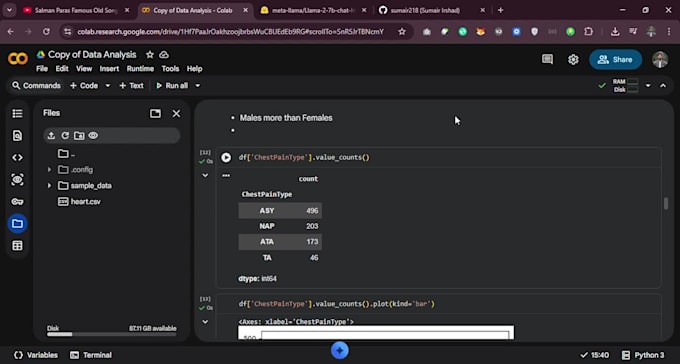This screenshot has width=680, height=364.
Task: Refresh the Files panel listing
Action: [65, 135]
